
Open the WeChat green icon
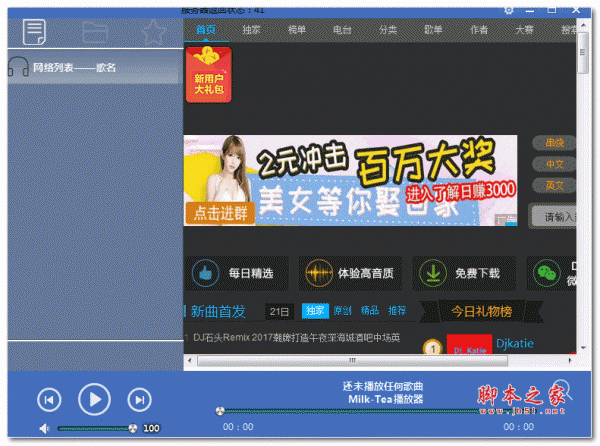coord(546,273)
